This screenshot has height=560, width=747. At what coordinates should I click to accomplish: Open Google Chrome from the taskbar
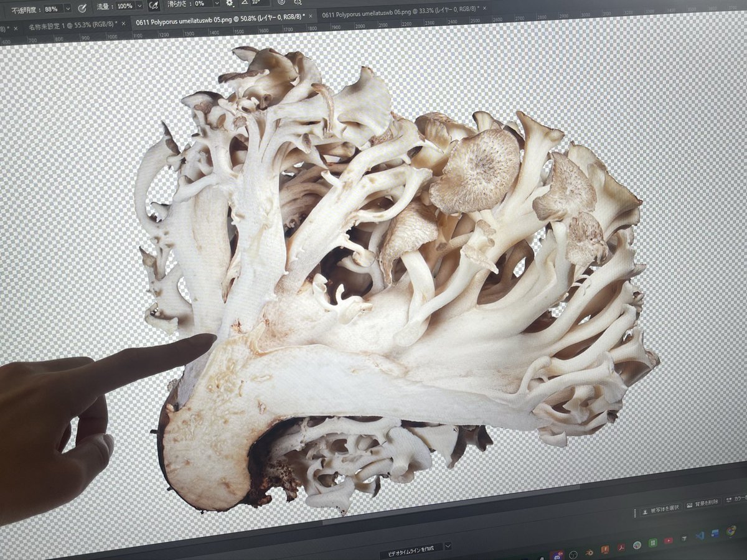point(731,531)
